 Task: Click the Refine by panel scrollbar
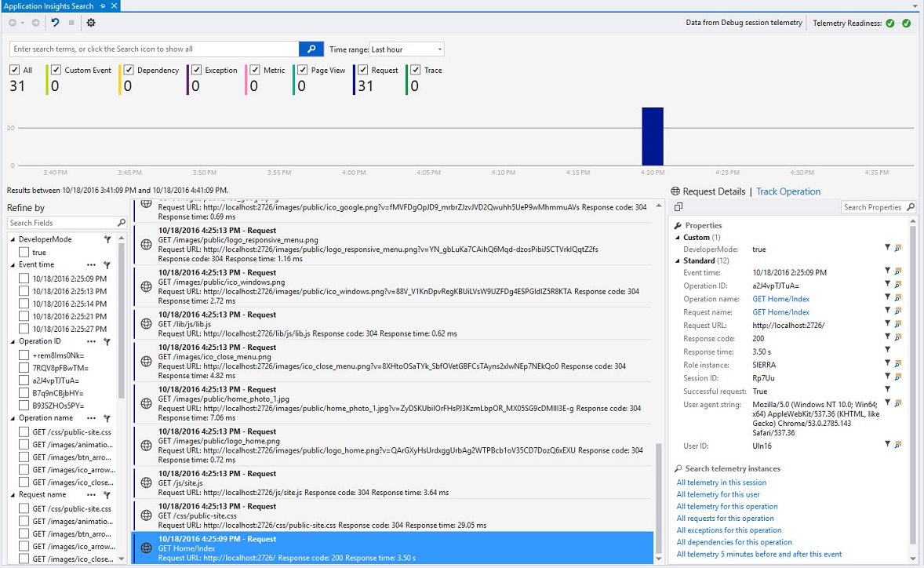(122, 321)
